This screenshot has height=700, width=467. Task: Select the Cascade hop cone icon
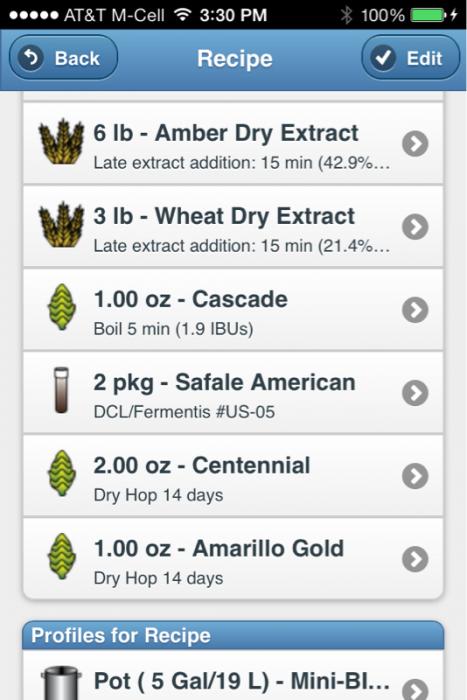[62, 307]
